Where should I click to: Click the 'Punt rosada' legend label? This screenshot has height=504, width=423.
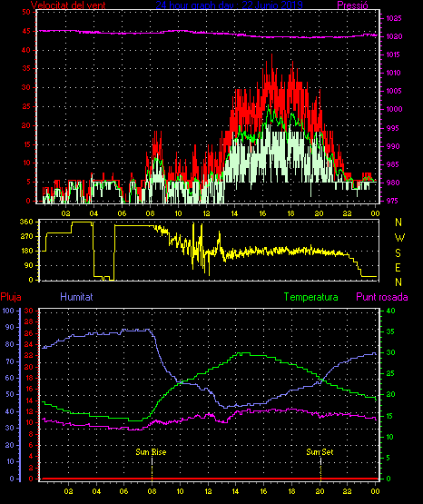point(382,297)
